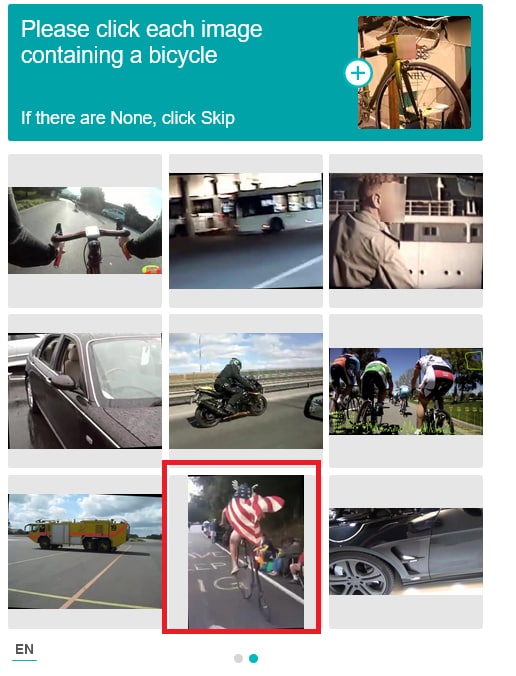Enlarge the example bicycle reference image
The width and height of the screenshot is (516, 676).
click(x=414, y=72)
